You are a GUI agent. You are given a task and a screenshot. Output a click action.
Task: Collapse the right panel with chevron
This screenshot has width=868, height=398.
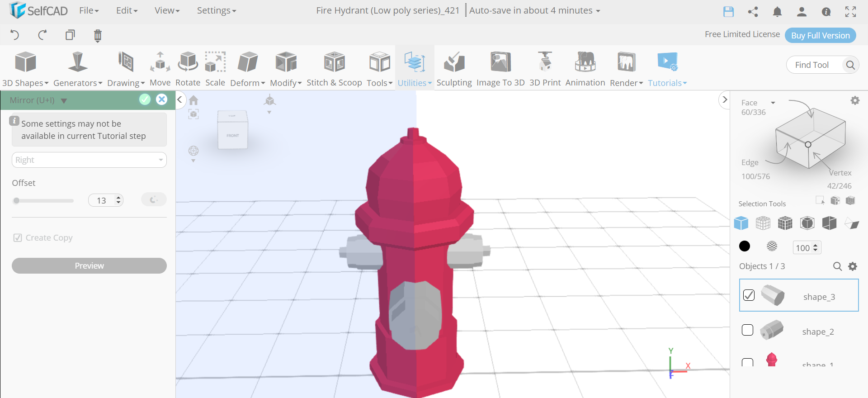pyautogui.click(x=725, y=99)
